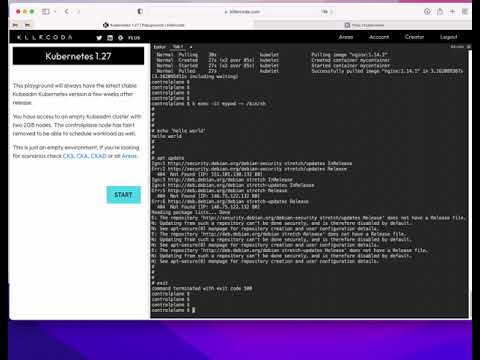The height and width of the screenshot is (360, 480).
Task: Go back with the Safari back arrow
Action: click(x=67, y=12)
